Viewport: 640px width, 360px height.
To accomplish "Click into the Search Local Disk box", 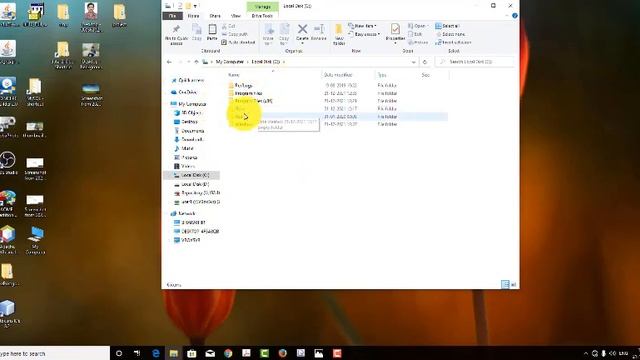I will click(475, 62).
